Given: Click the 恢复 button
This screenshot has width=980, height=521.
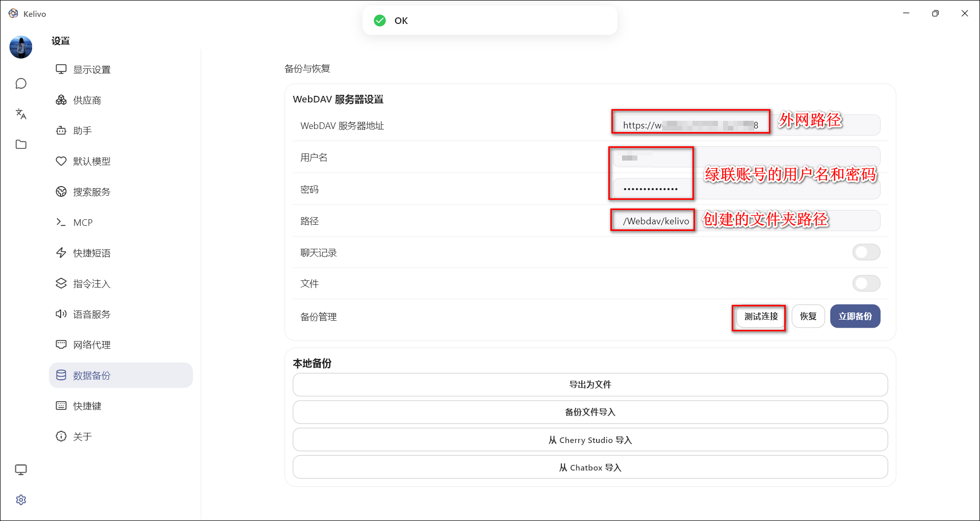Looking at the screenshot, I should point(808,317).
